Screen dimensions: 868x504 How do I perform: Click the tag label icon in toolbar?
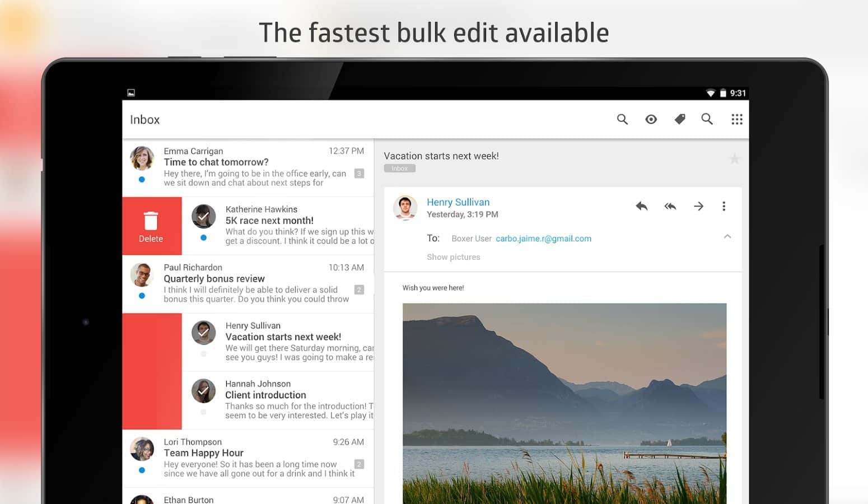(679, 119)
